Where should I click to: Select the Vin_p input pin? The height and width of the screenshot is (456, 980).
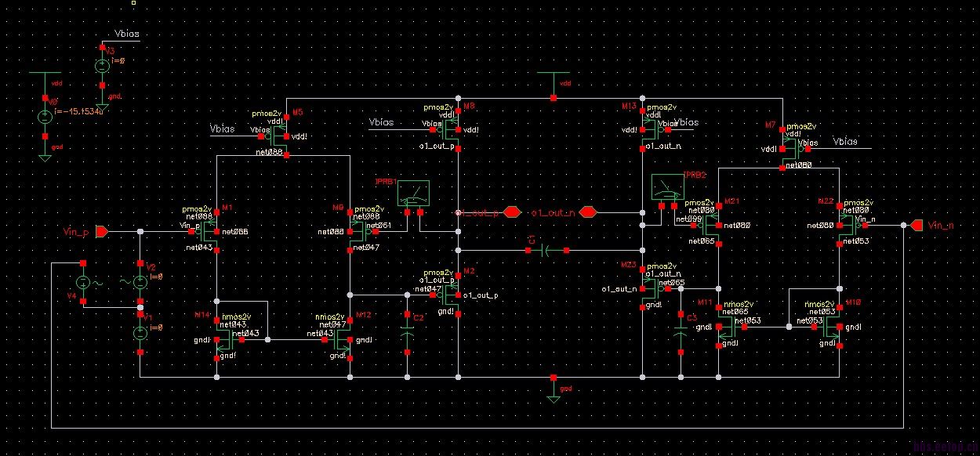pyautogui.click(x=102, y=231)
